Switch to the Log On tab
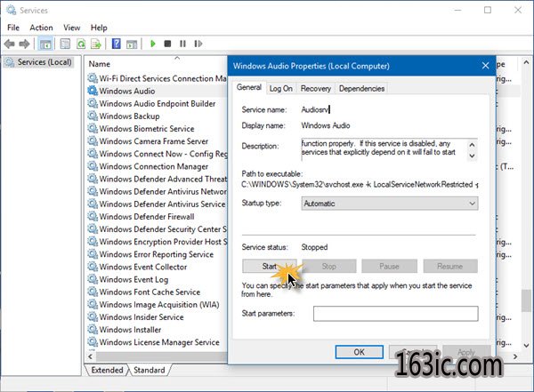 (281, 89)
